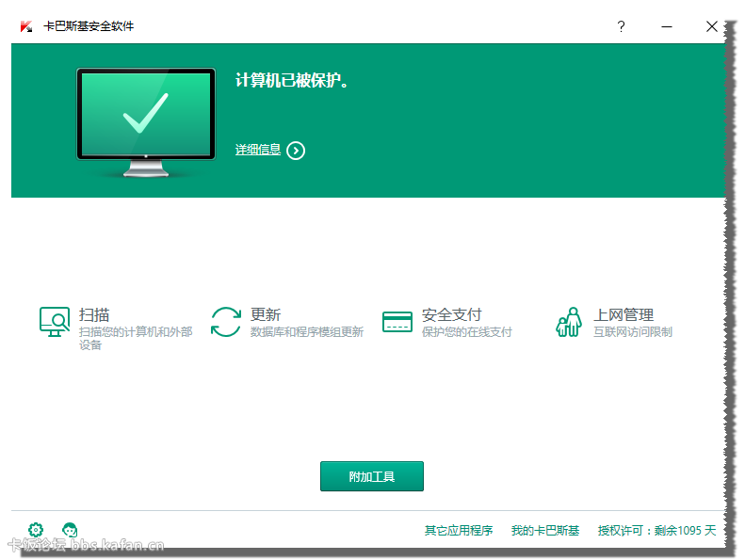Click the 扫描您的计算机和外部设备 description
This screenshot has height=560, width=745.
136,338
